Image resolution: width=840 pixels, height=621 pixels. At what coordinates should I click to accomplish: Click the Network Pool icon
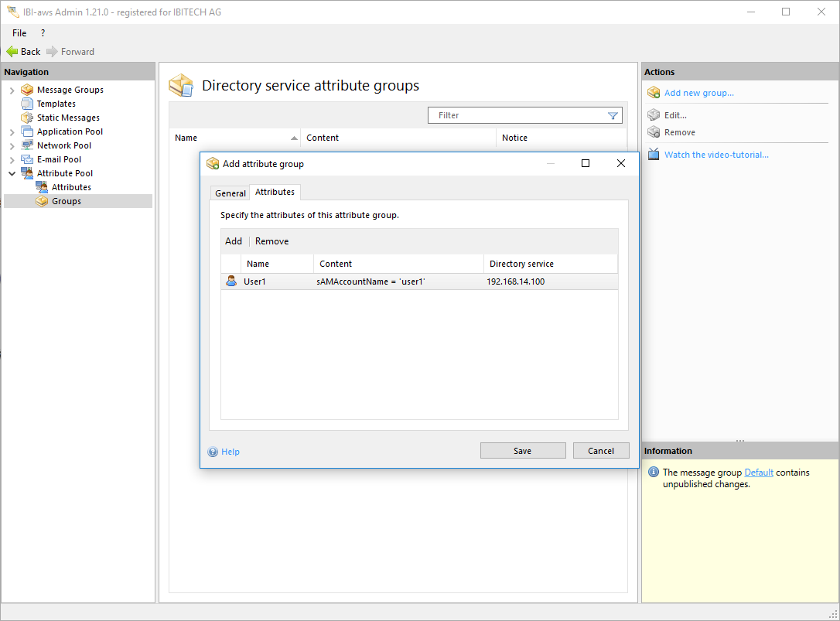point(27,145)
